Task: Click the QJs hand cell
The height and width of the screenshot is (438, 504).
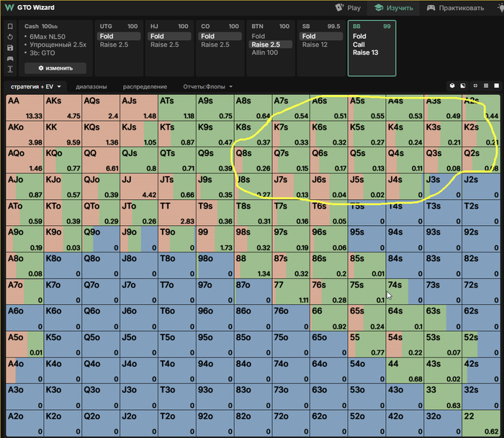Action: (139, 160)
